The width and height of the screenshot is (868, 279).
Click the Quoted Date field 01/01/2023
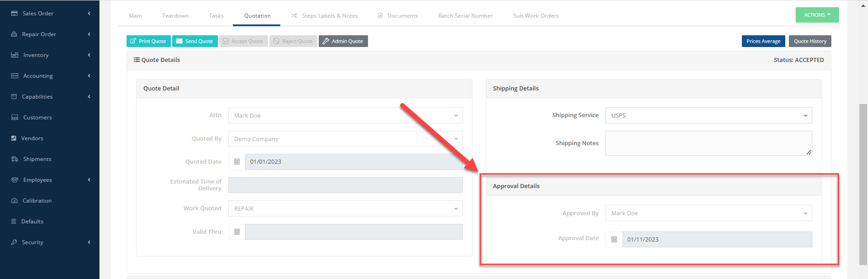click(354, 162)
